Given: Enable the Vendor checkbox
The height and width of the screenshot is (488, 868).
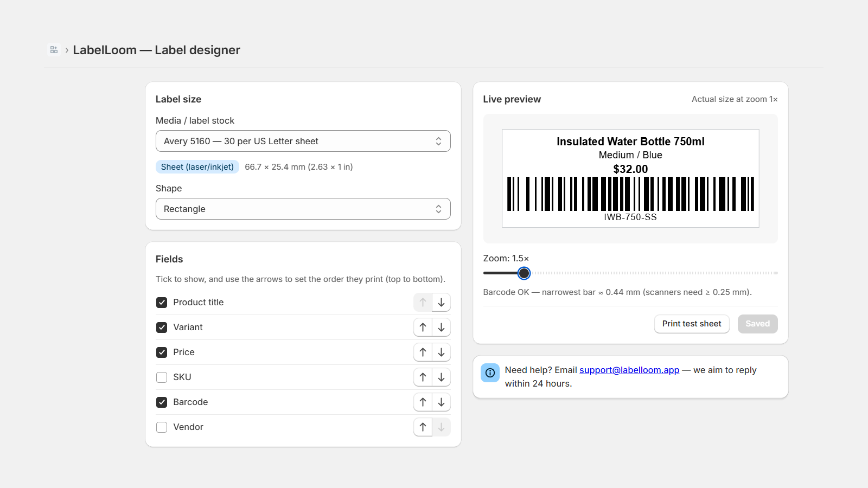Looking at the screenshot, I should click(162, 427).
